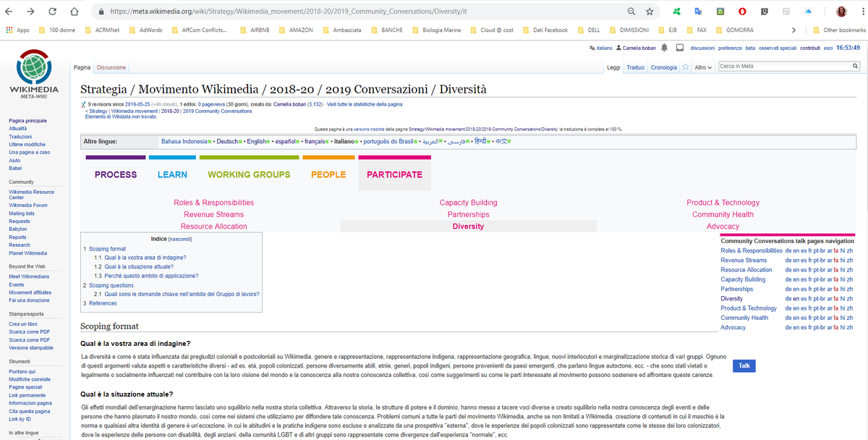Open the blue cloud extension icon
The height and width of the screenshot is (440, 868).
click(808, 12)
